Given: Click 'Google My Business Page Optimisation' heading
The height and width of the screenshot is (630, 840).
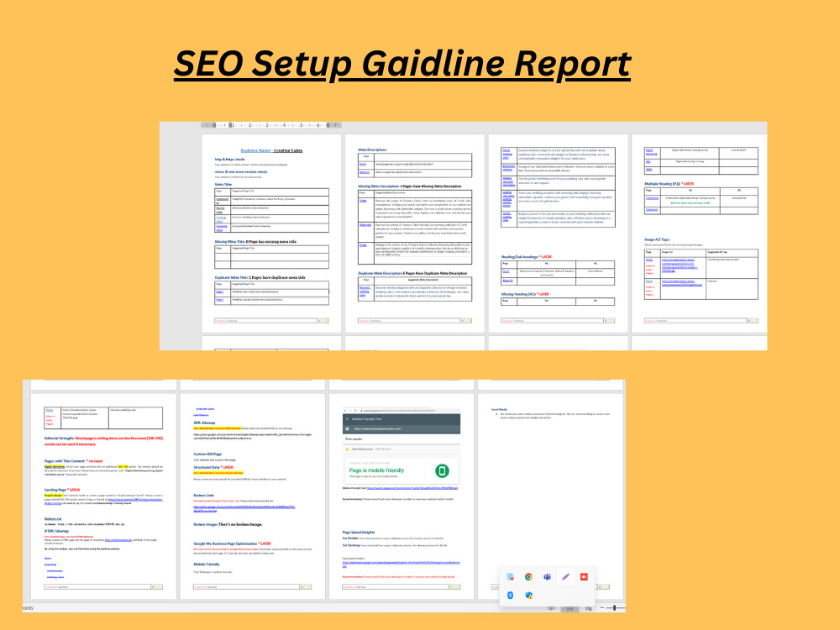Looking at the screenshot, I should [x=232, y=543].
